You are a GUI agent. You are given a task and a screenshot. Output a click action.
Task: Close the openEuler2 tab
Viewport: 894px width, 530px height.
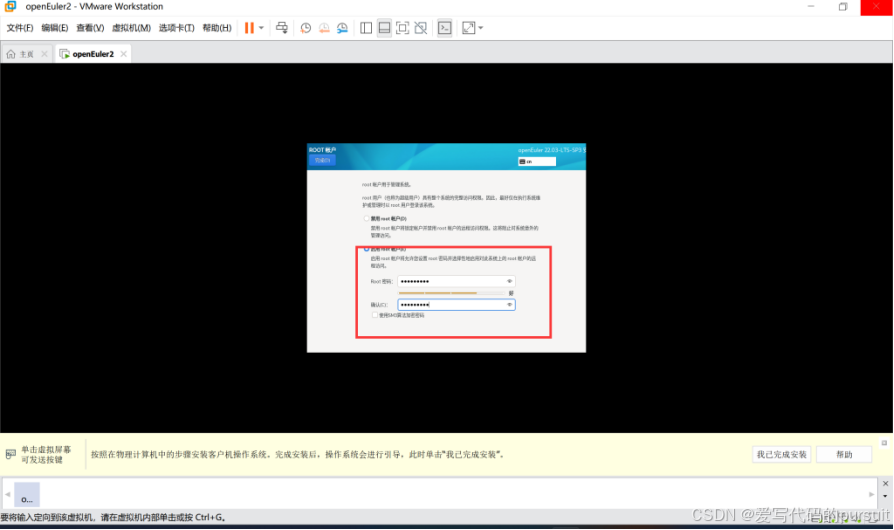[123, 54]
